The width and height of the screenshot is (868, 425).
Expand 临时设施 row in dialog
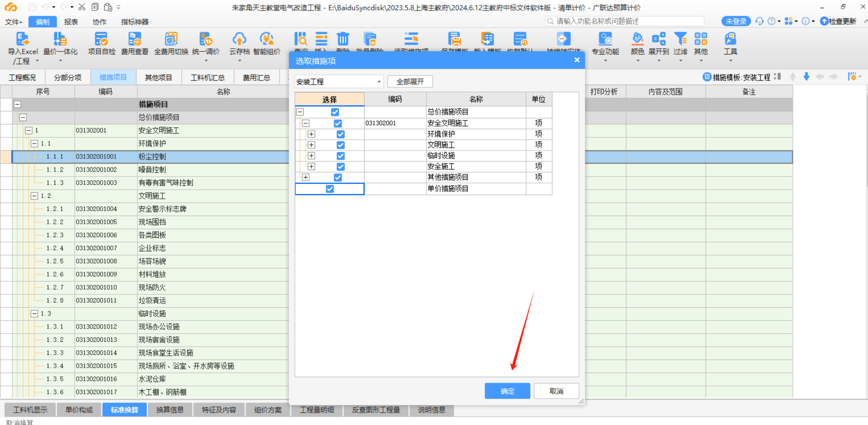coord(311,156)
